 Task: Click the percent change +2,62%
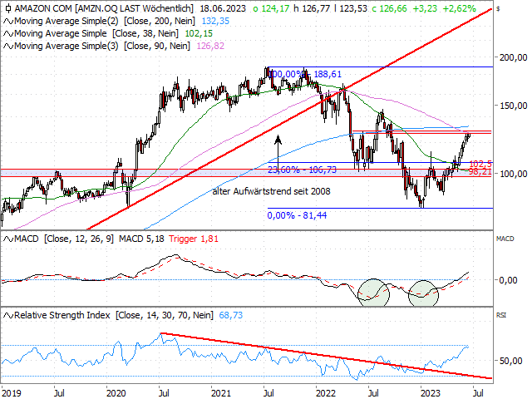click(x=460, y=8)
